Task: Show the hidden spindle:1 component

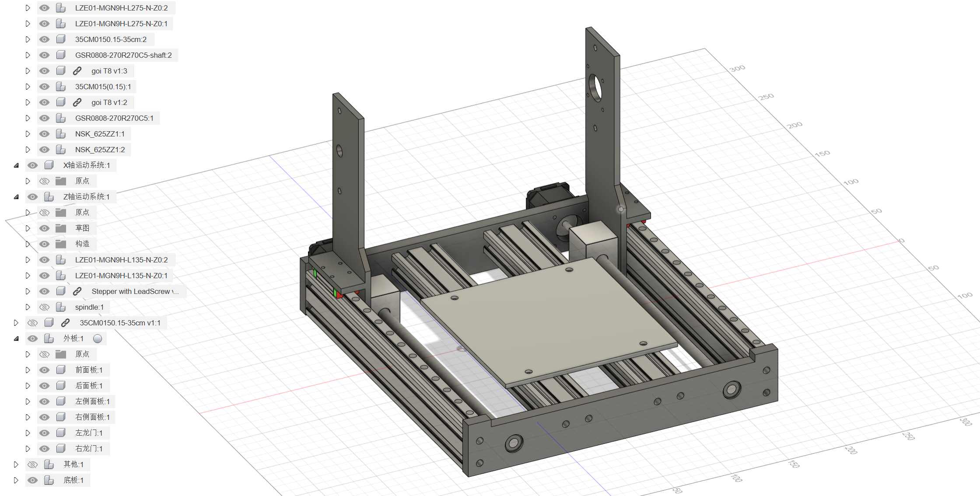Action: pos(44,307)
